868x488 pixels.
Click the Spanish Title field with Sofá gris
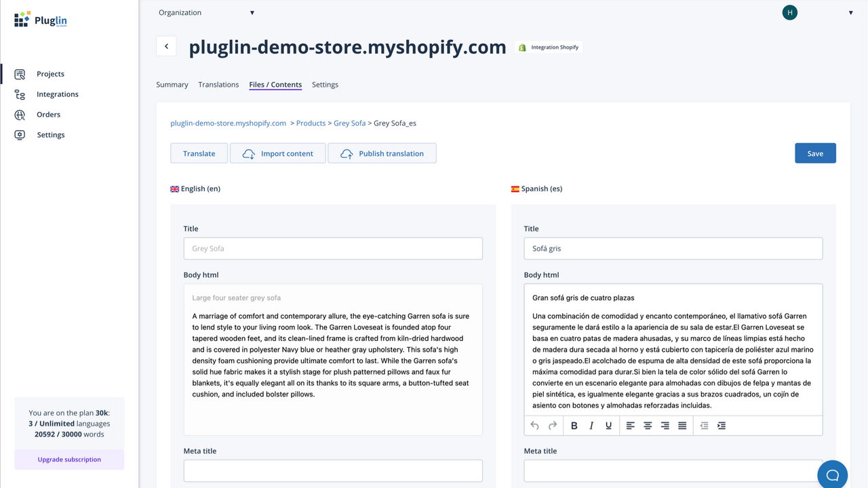coord(673,248)
